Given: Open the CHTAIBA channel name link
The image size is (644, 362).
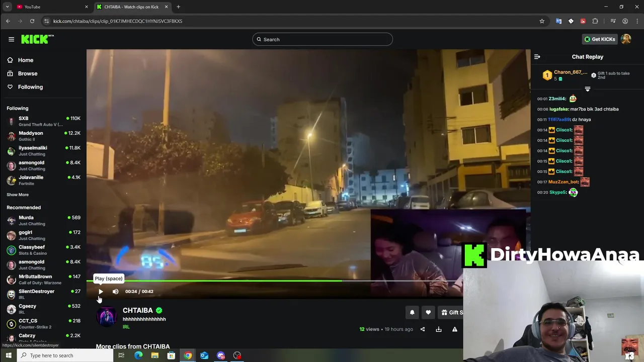Looking at the screenshot, I should pyautogui.click(x=137, y=310).
